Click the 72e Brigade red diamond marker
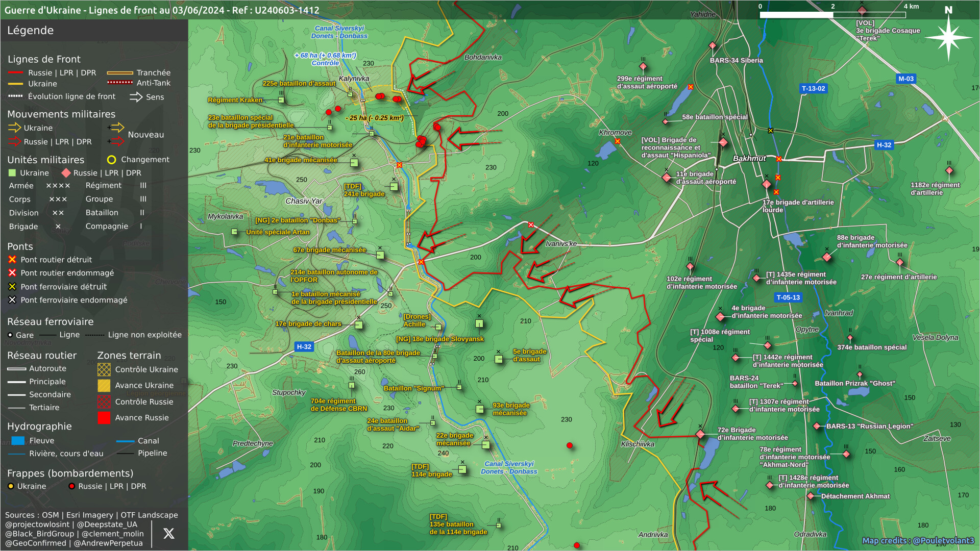The width and height of the screenshot is (980, 551). pos(700,434)
